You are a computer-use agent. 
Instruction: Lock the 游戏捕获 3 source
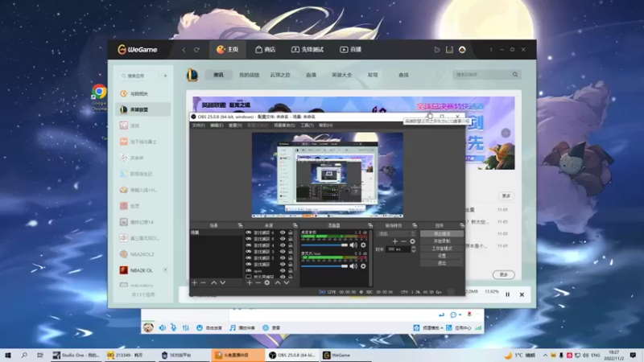291,252
